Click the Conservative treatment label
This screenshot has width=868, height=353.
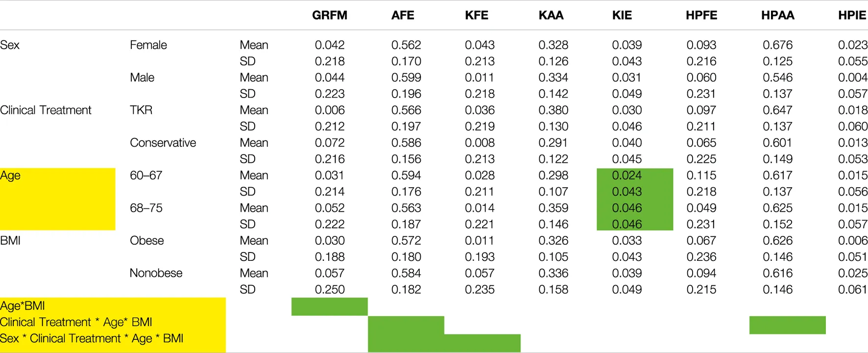point(163,143)
